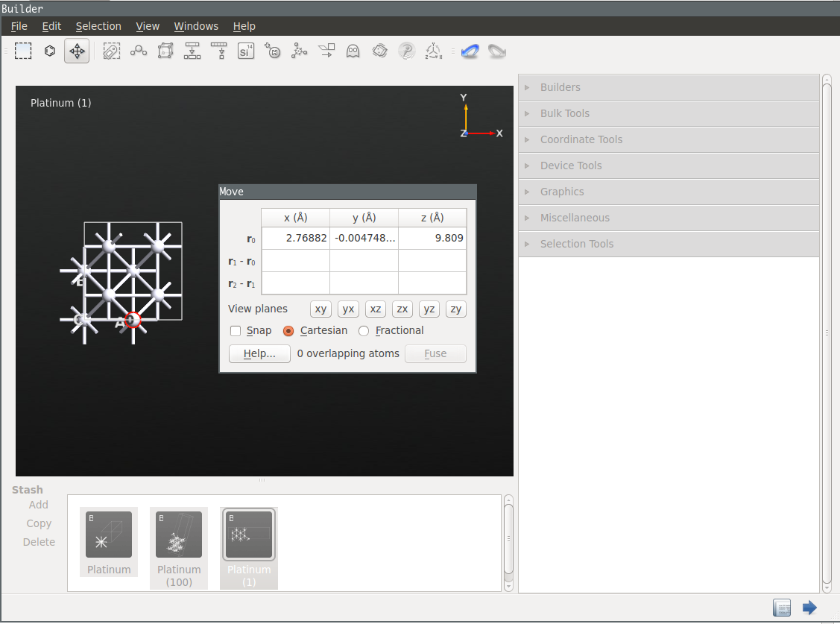The image size is (840, 624).
Task: Click the blue undo arrow
Action: click(x=470, y=51)
